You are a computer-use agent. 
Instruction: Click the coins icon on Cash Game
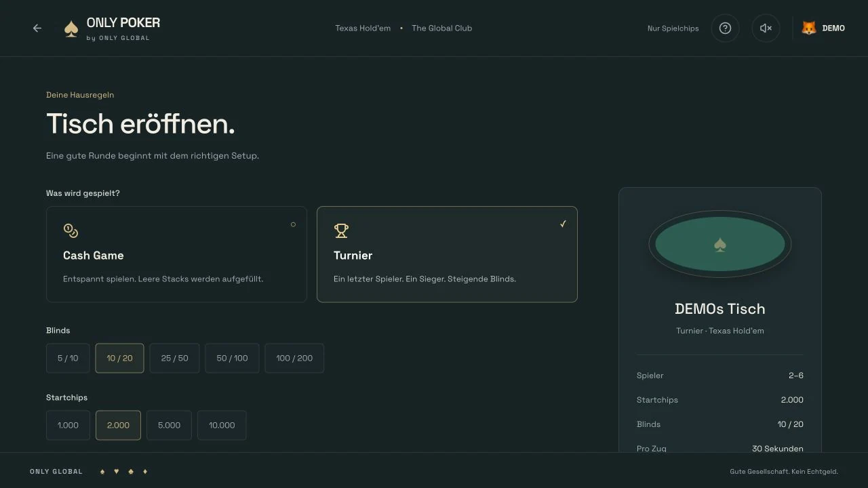(x=71, y=230)
